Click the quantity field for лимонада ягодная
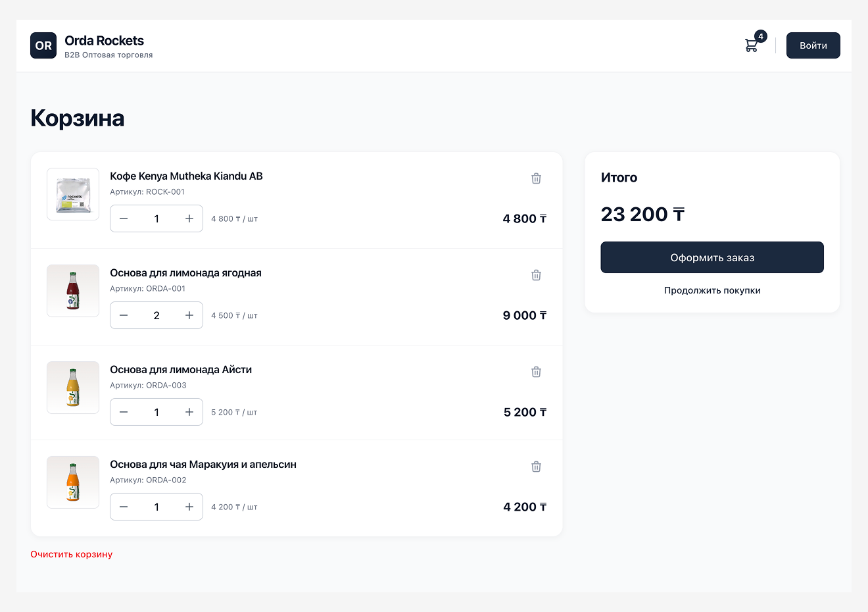This screenshot has width=868, height=612. click(x=157, y=315)
